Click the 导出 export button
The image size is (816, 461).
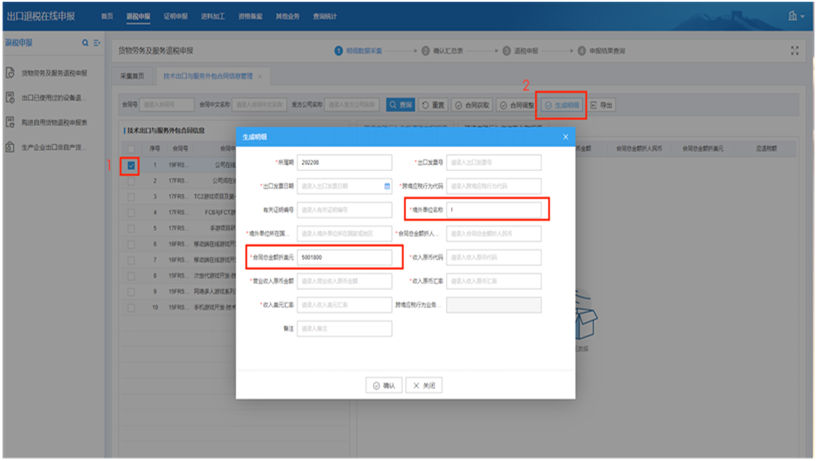(x=603, y=104)
